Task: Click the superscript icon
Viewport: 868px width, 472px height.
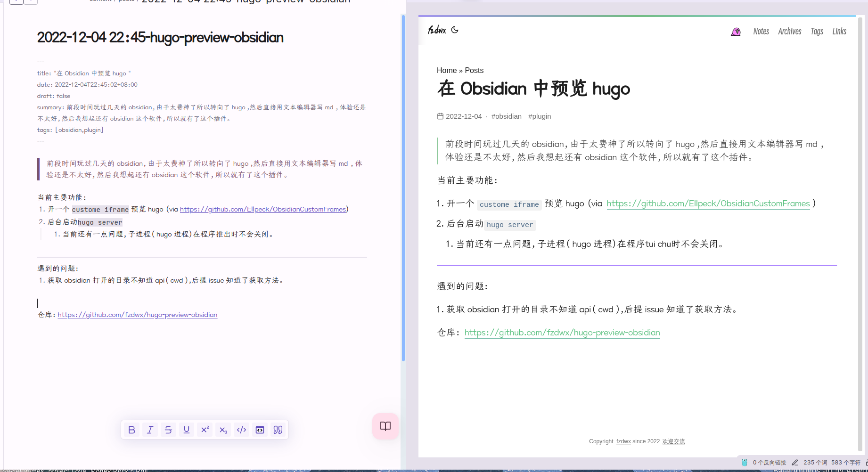Action: (205, 430)
